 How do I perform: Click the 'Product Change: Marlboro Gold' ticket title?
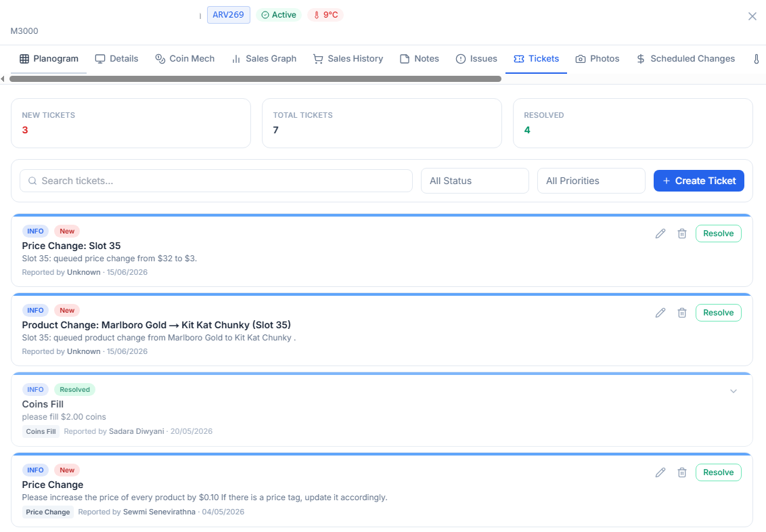pos(156,325)
